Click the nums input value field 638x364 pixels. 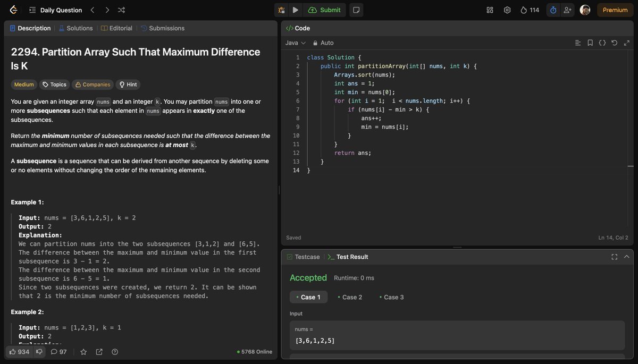coord(457,335)
